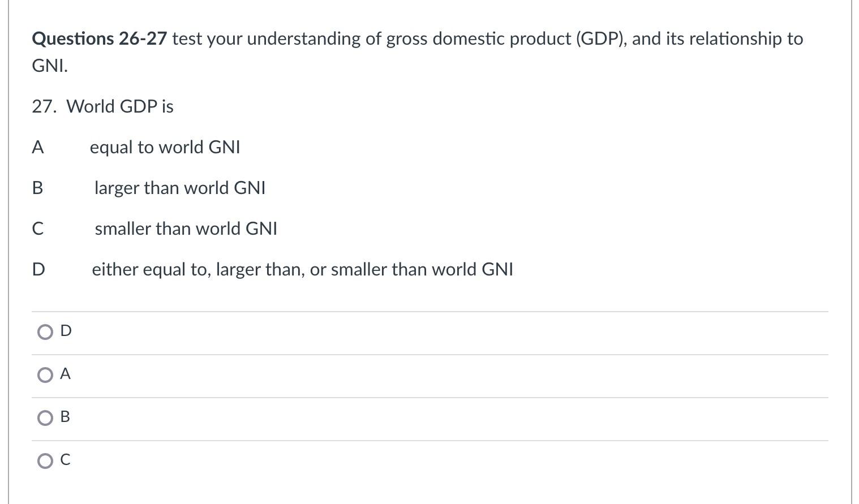Select the radio button labeled C

[44, 460]
